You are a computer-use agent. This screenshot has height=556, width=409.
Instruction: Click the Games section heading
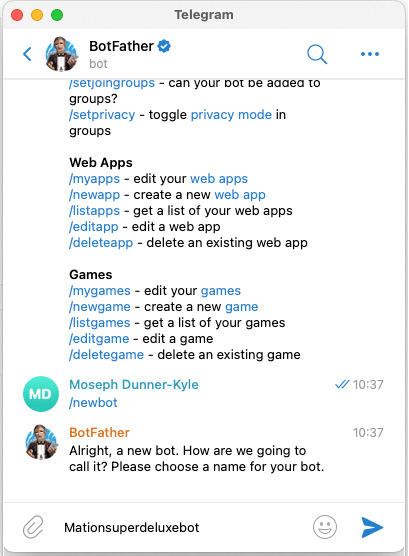[x=91, y=275]
